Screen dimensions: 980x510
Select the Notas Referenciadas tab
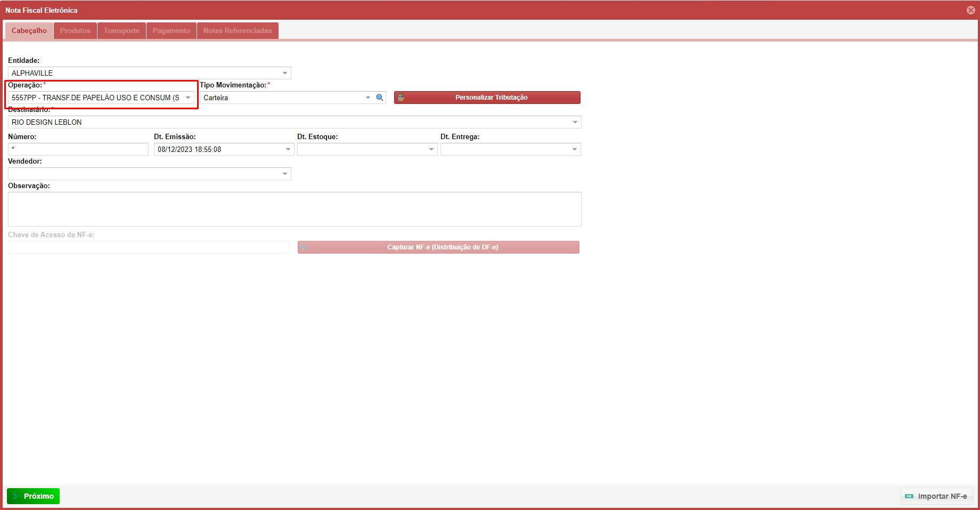click(238, 30)
